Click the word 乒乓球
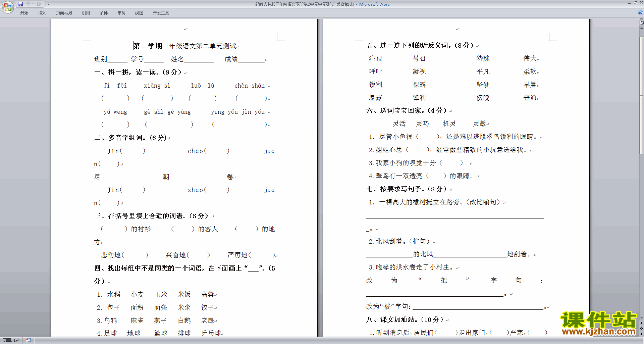The image size is (644, 344). [x=211, y=333]
